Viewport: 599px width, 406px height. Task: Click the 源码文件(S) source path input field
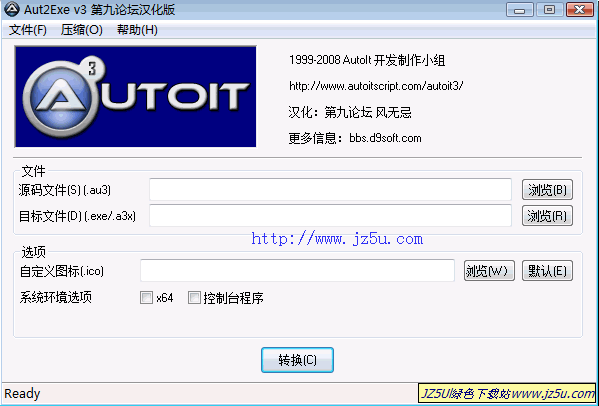330,189
